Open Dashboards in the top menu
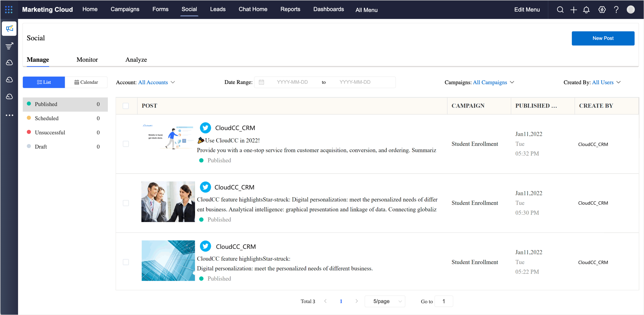Screen dimensions: 644x315 point(329,9)
